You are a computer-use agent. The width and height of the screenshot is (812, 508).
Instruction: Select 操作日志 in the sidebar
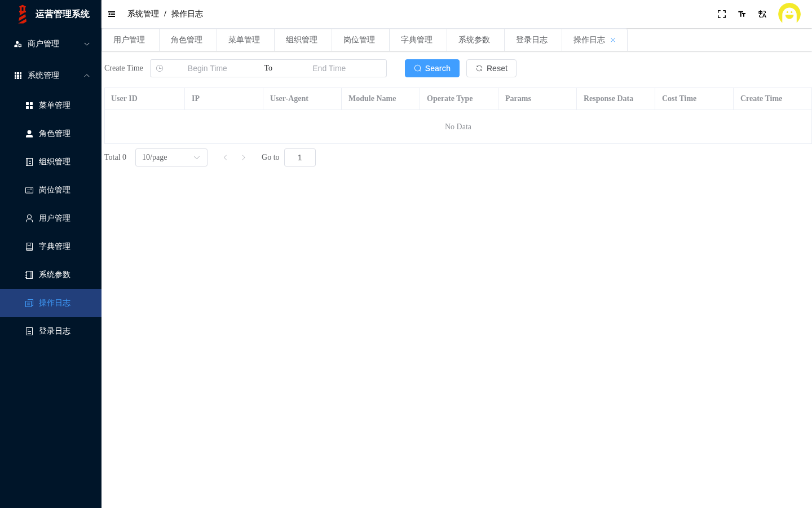click(51, 303)
